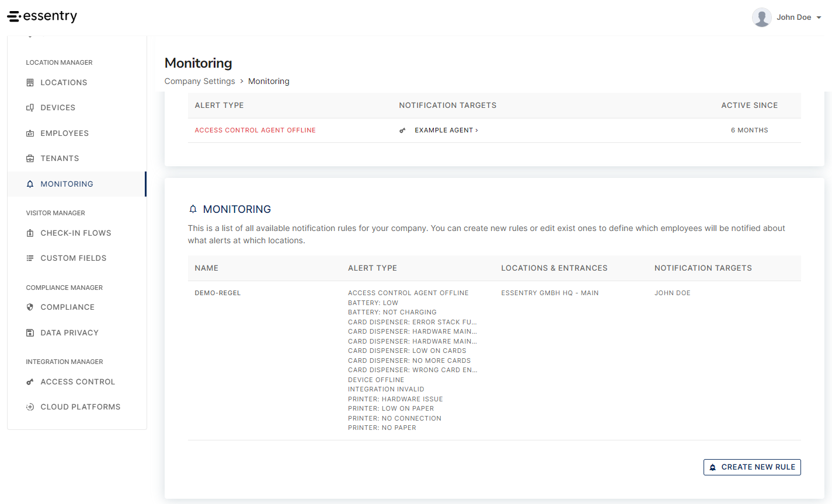
Task: Click the Compliance shield icon
Action: click(x=30, y=307)
